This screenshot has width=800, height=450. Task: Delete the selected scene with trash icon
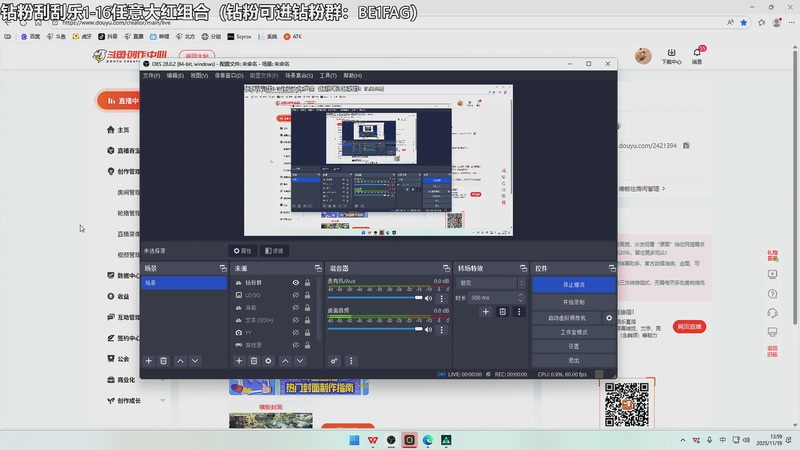163,361
